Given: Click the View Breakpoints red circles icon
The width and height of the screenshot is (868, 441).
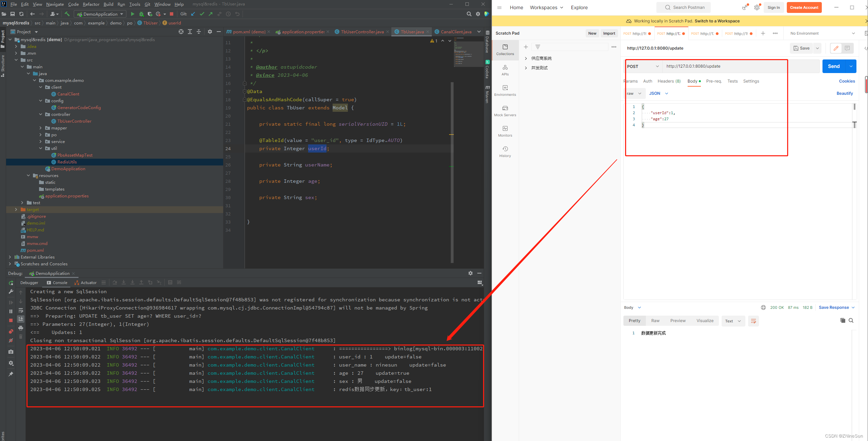Looking at the screenshot, I should pyautogui.click(x=11, y=331).
